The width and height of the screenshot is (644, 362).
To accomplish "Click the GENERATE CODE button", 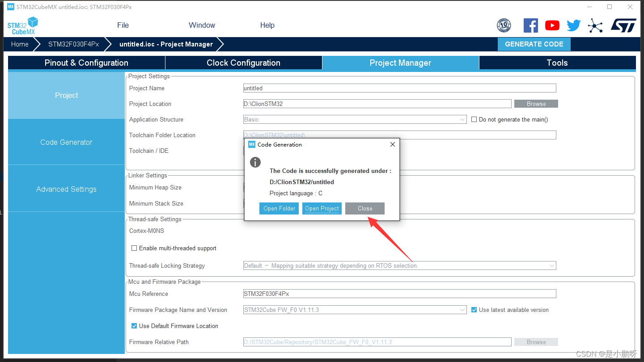I will [x=534, y=44].
